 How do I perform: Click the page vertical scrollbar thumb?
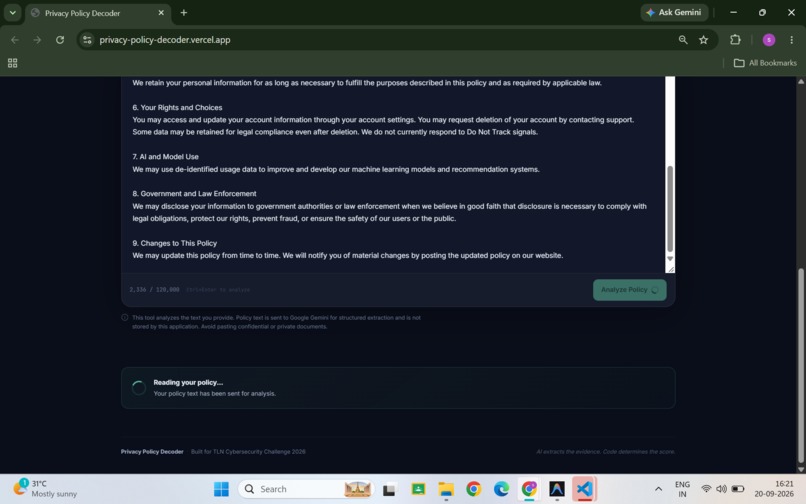(x=800, y=365)
